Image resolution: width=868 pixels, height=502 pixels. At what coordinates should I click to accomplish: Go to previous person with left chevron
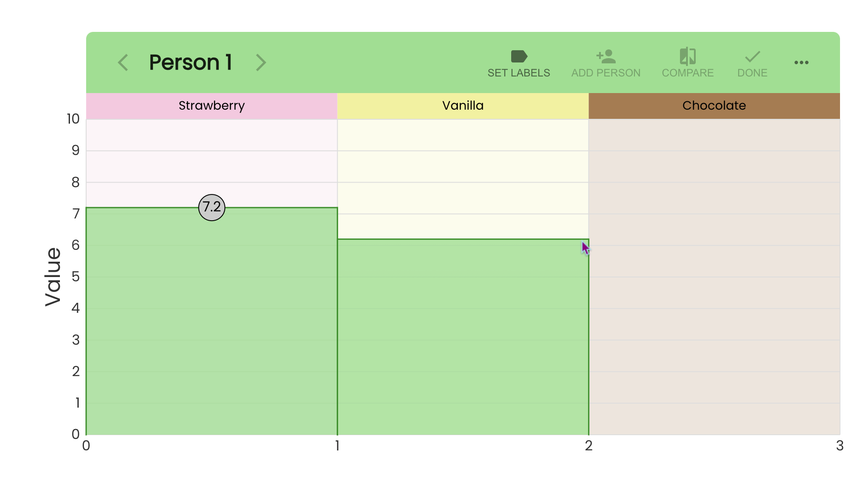123,62
